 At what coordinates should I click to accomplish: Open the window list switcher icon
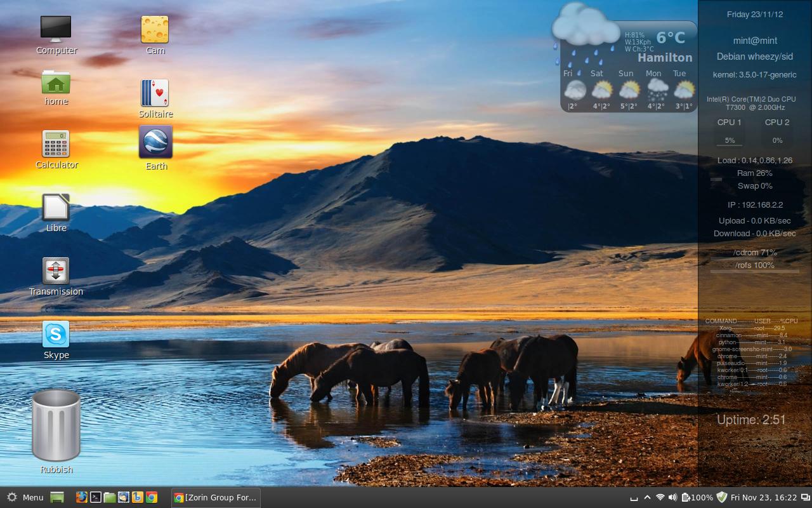805,497
